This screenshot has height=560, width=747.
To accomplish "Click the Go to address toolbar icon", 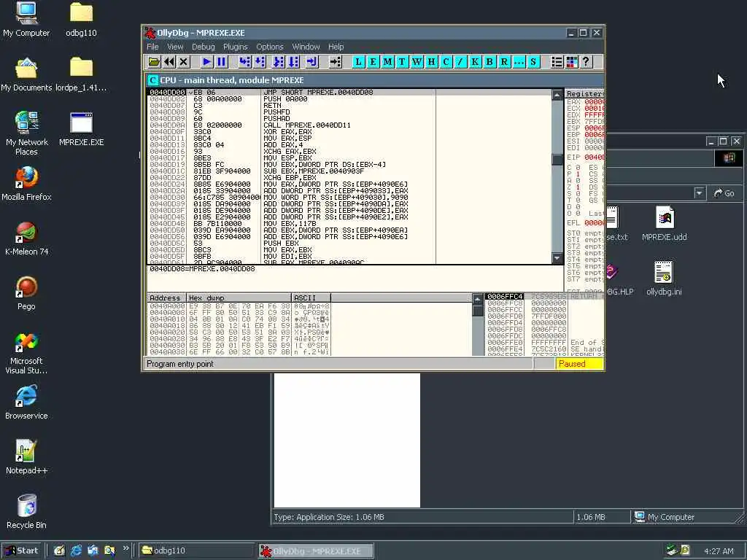I will pos(335,62).
